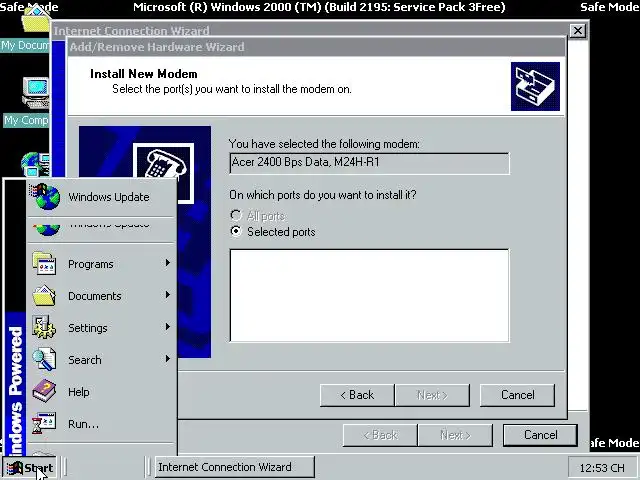Image resolution: width=640 pixels, height=480 pixels.
Task: Select the All ports radio button
Action: 236,215
